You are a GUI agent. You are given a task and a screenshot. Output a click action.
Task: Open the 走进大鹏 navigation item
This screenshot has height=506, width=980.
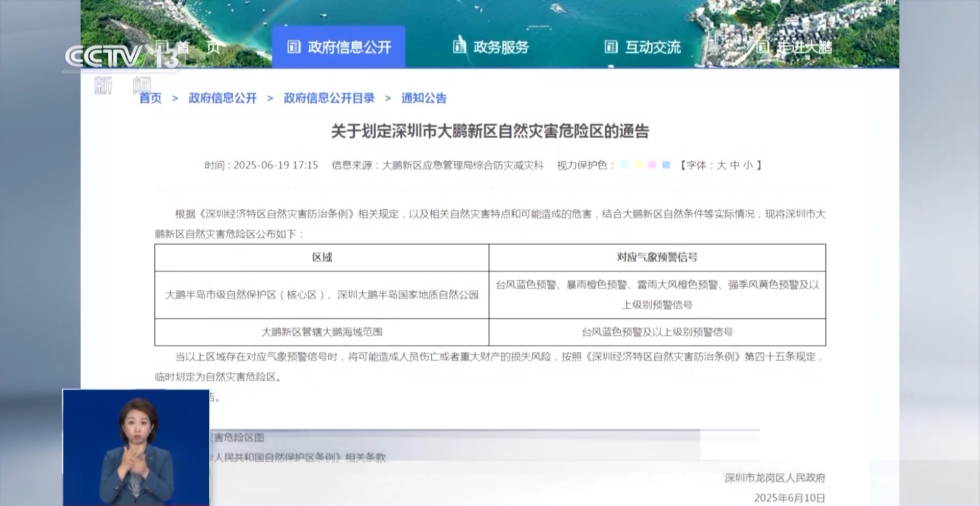tap(804, 47)
